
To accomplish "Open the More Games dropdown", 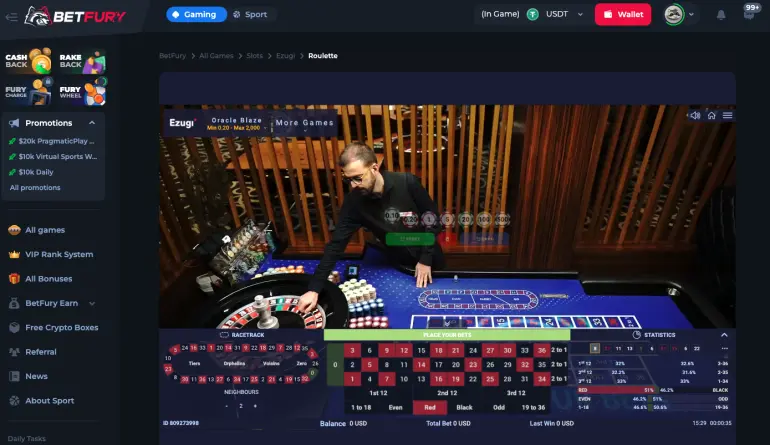I will pos(304,124).
